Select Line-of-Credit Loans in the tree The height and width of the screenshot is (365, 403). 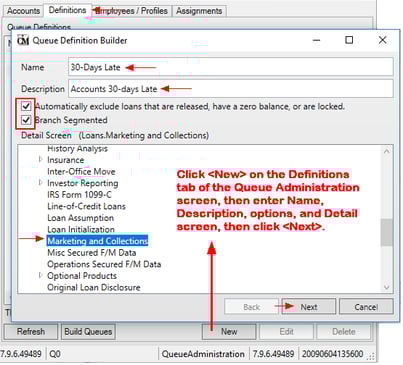click(x=86, y=206)
